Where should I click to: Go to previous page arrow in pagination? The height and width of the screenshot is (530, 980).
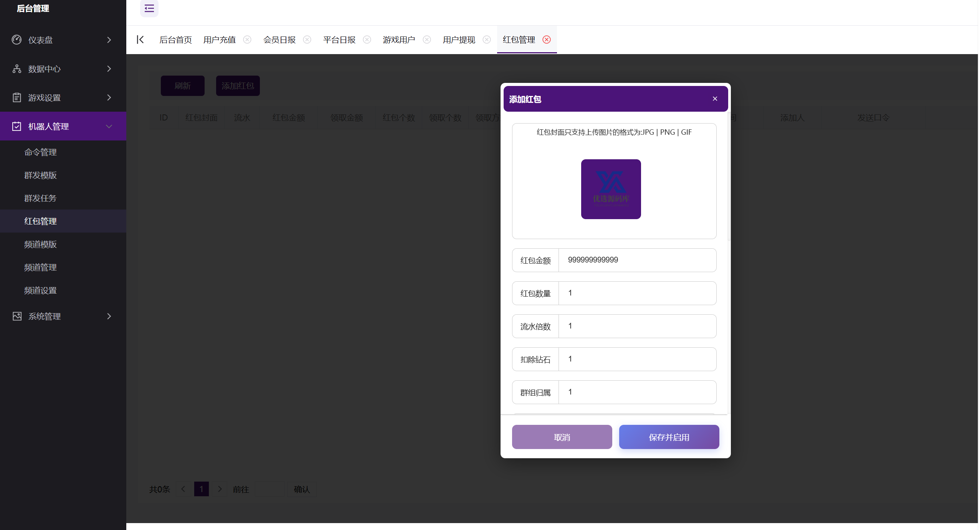tap(183, 489)
